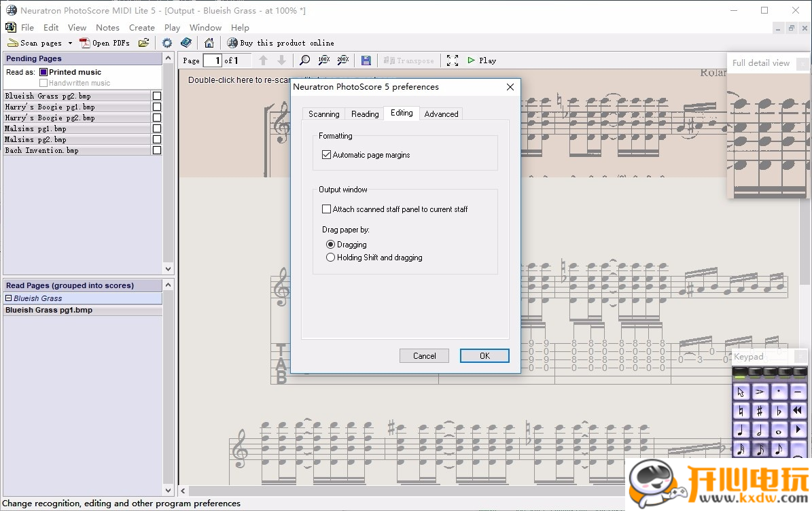Viewport: 812px width, 511px height.
Task: Set zoom with the 200% icon
Action: (x=343, y=60)
